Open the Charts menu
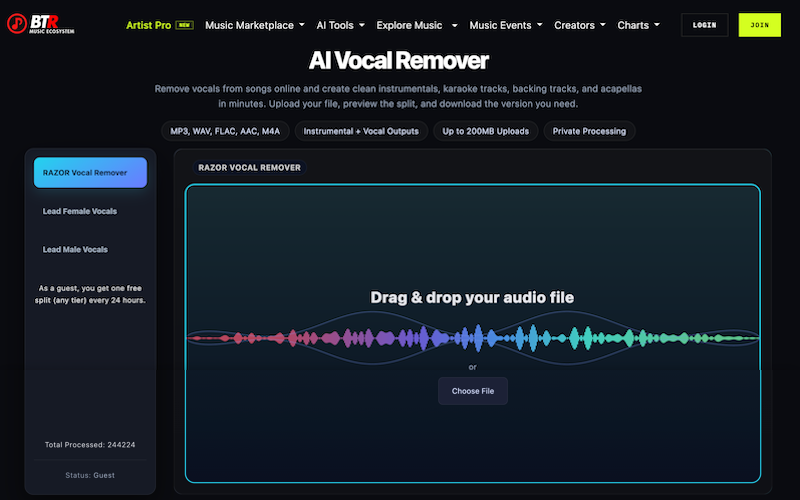The height and width of the screenshot is (500, 800). tap(633, 25)
